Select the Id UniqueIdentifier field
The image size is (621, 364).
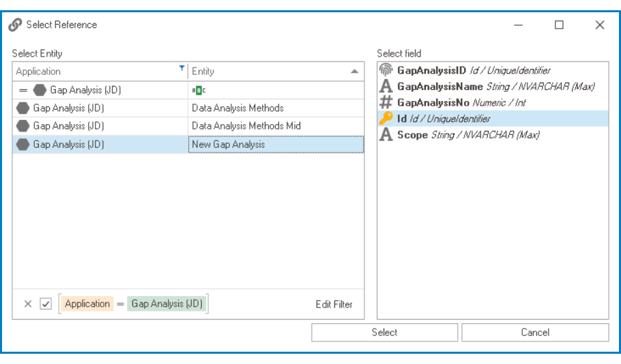pyautogui.click(x=493, y=119)
